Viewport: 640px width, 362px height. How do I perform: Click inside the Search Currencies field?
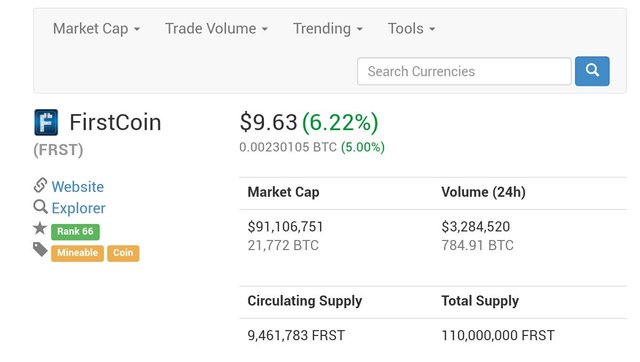pos(464,71)
